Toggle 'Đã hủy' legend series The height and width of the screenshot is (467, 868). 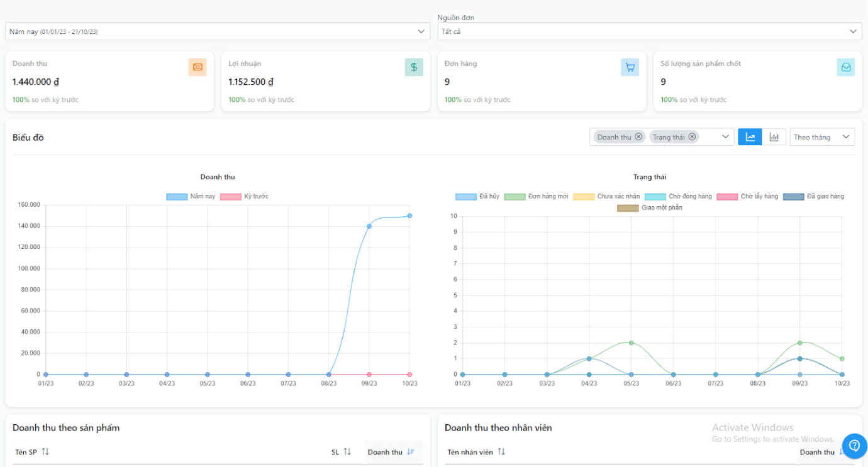click(477, 197)
